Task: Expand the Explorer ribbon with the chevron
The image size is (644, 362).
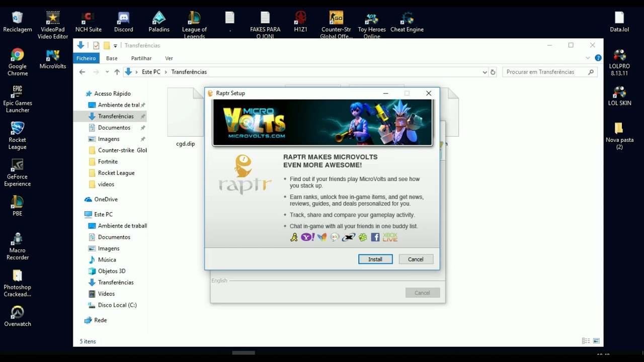Action: pos(588,58)
